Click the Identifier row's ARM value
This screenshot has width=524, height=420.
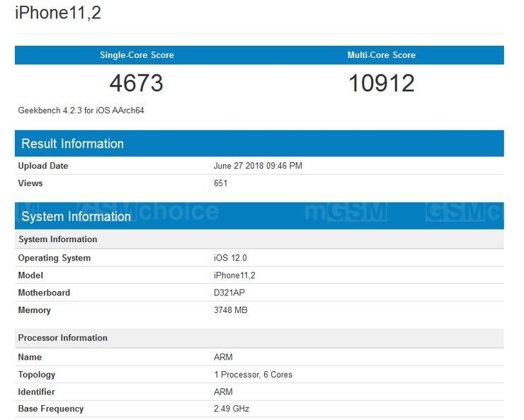coord(223,392)
